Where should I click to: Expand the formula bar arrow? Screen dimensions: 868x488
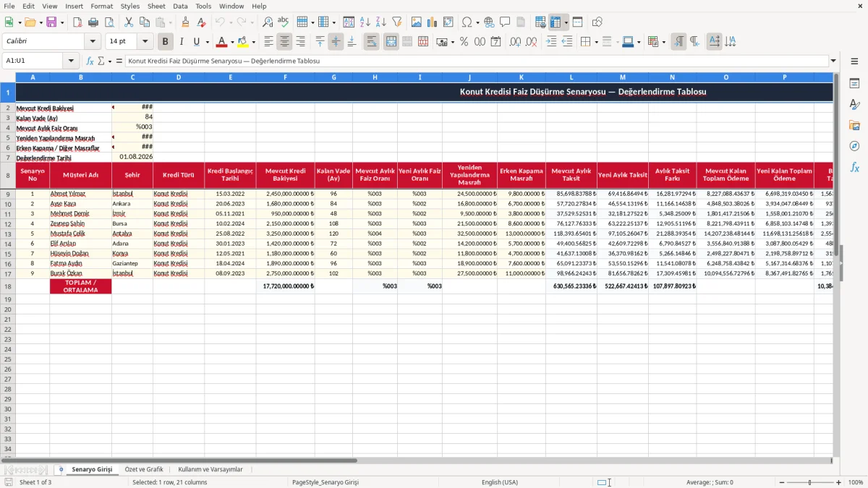point(834,61)
